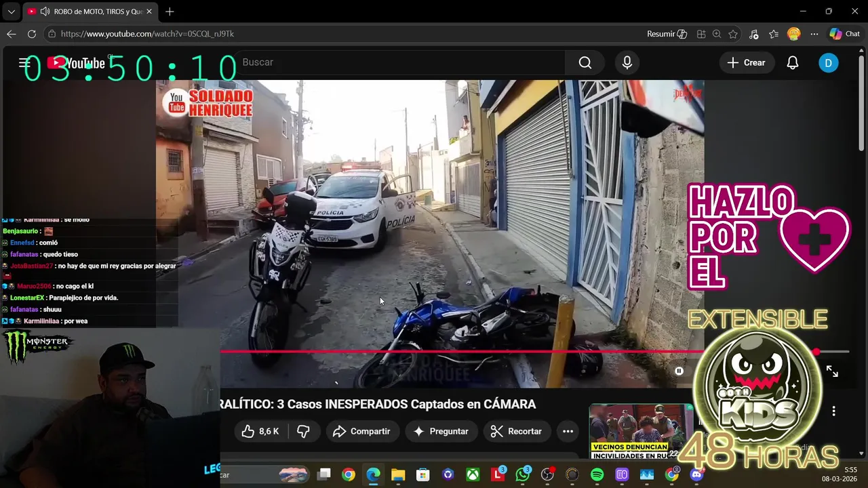This screenshot has width=868, height=488.
Task: Click chat username JotaBastian27
Action: pos(31,266)
